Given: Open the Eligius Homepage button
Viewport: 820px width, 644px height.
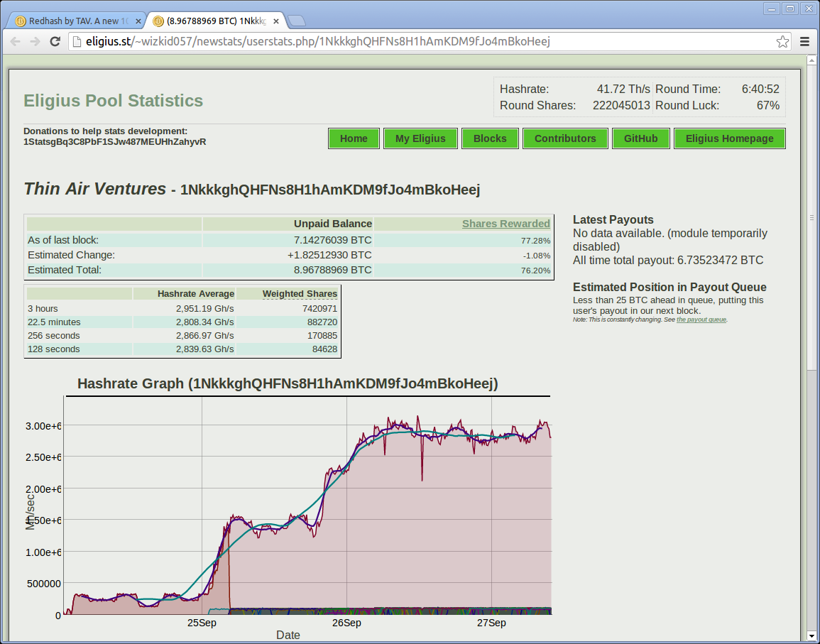Looking at the screenshot, I should (730, 138).
